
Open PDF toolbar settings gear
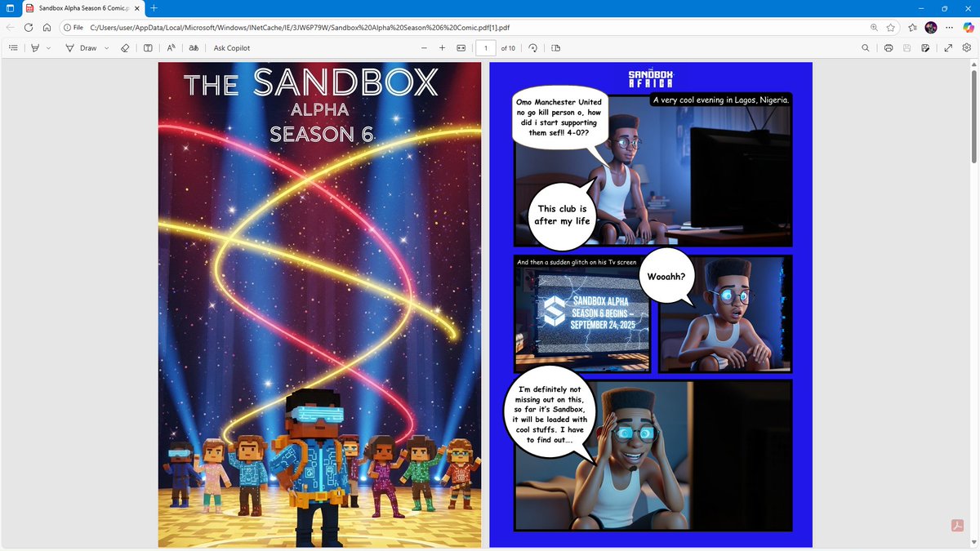[966, 48]
